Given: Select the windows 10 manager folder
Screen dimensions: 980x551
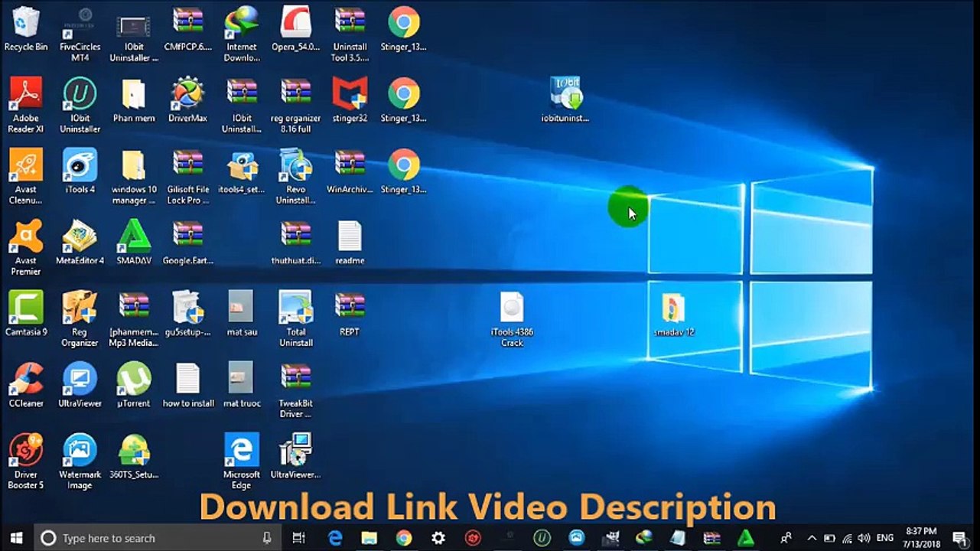Looking at the screenshot, I should [x=134, y=177].
